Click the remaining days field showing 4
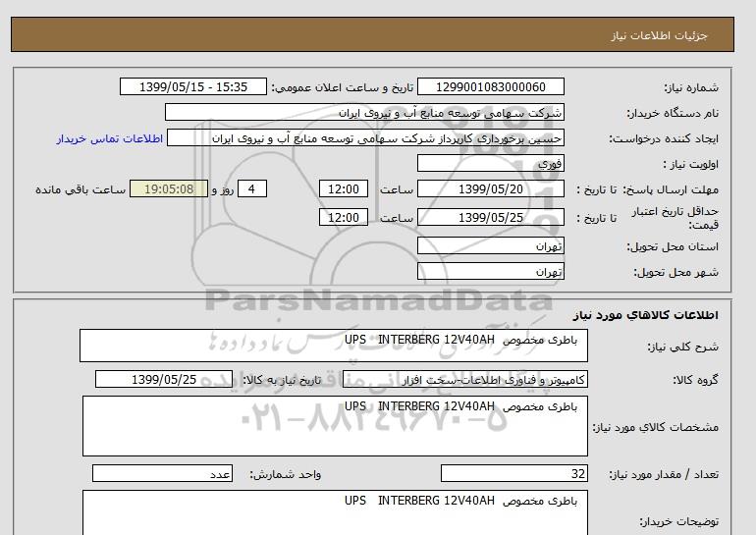Image resolution: width=756 pixels, height=535 pixels. pos(252,188)
